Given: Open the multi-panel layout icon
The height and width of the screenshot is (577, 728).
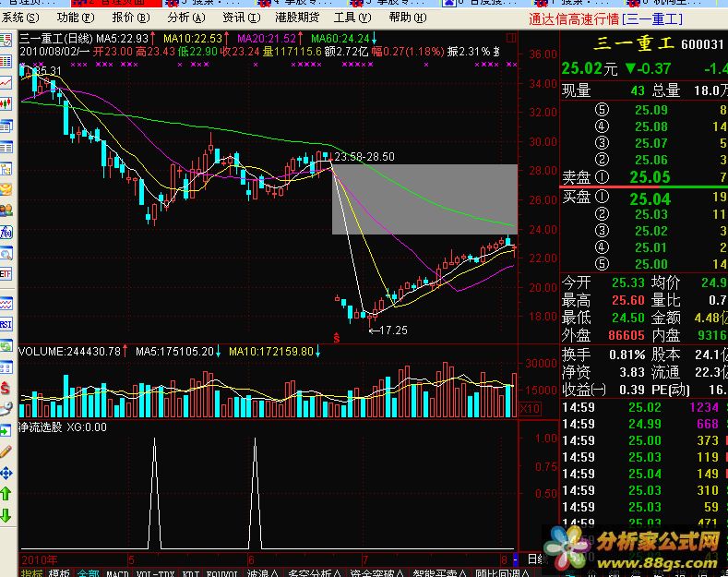Looking at the screenshot, I should pos(6,367).
